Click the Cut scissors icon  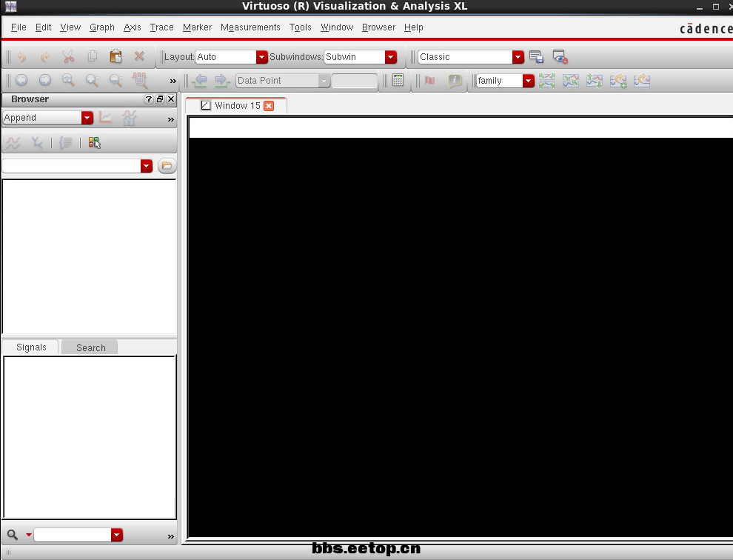pos(69,56)
